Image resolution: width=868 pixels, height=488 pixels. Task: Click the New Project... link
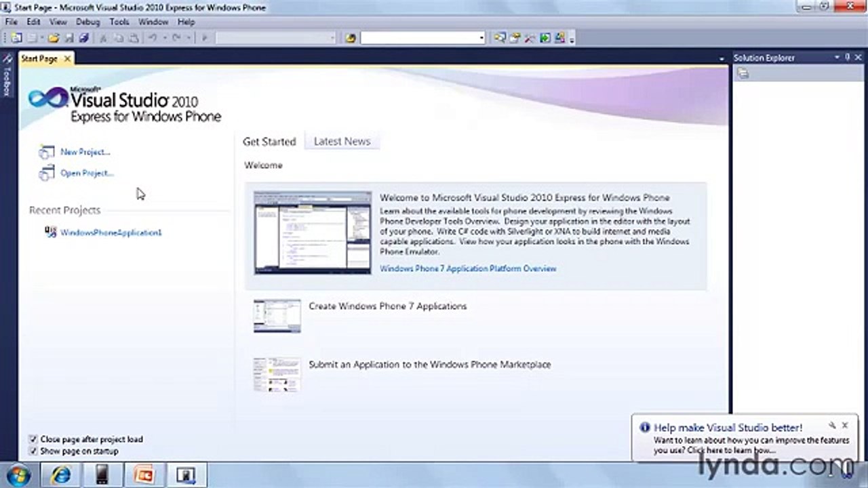pyautogui.click(x=85, y=152)
